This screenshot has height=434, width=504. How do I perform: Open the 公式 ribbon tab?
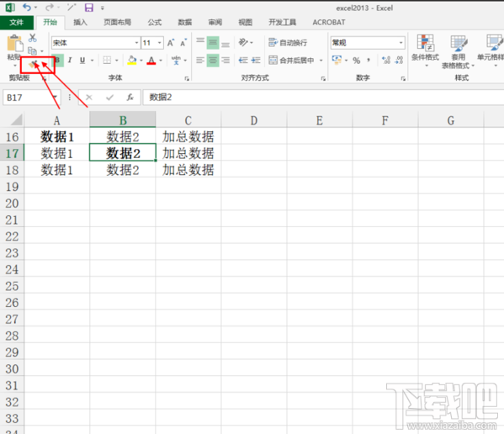155,22
